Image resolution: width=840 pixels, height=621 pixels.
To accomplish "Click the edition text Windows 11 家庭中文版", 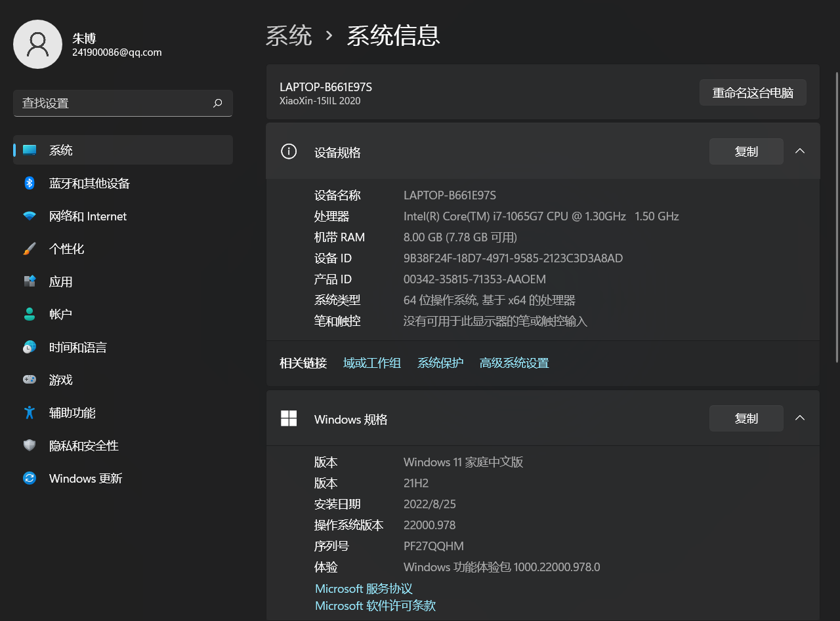I will (x=463, y=462).
